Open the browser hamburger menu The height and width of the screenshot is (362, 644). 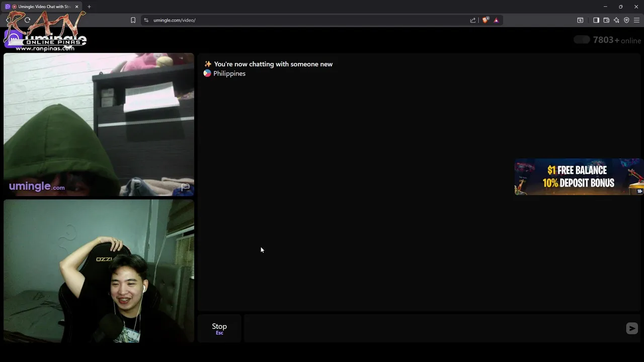(x=636, y=20)
